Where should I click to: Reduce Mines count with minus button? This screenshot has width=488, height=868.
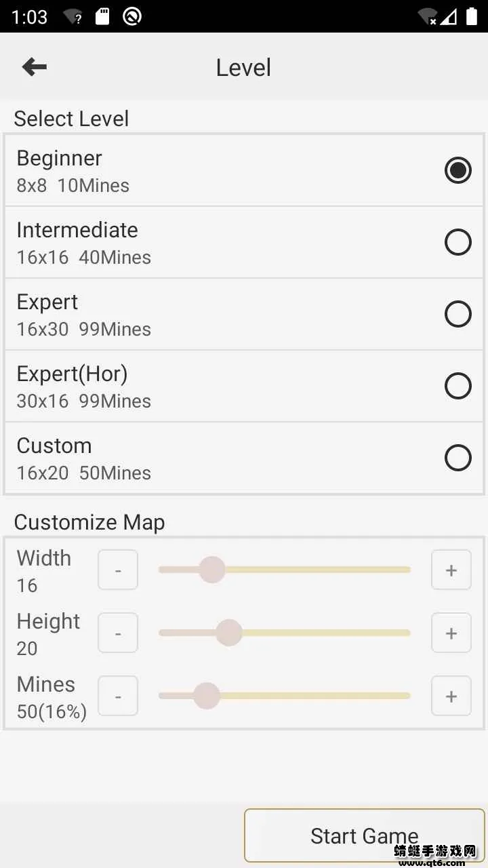click(118, 696)
